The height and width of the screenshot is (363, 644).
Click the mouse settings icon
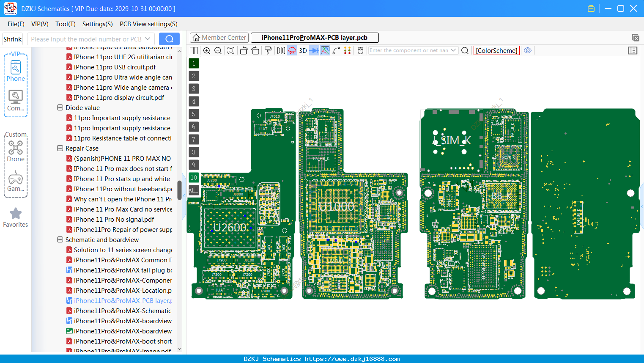coord(361,50)
